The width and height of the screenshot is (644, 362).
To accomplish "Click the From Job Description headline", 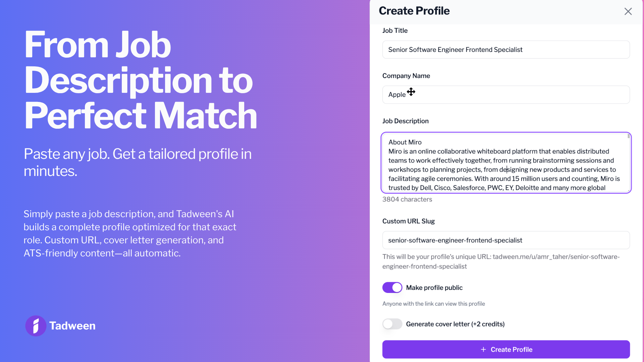I will pyautogui.click(x=141, y=80).
